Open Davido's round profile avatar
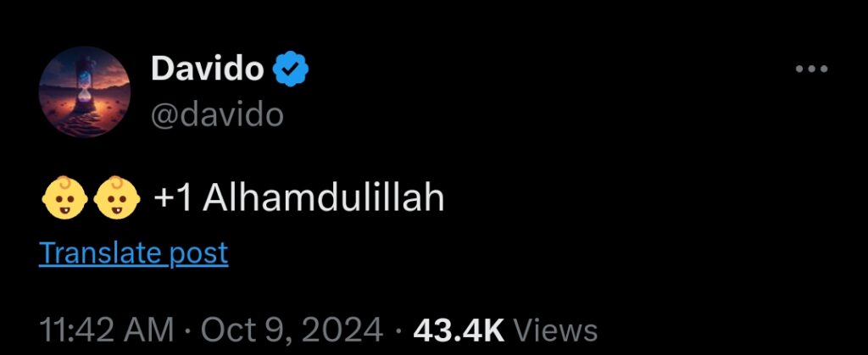 pos(85,92)
